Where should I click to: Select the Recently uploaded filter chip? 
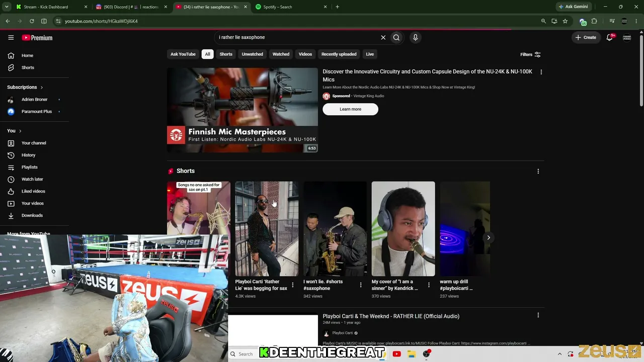(x=339, y=54)
